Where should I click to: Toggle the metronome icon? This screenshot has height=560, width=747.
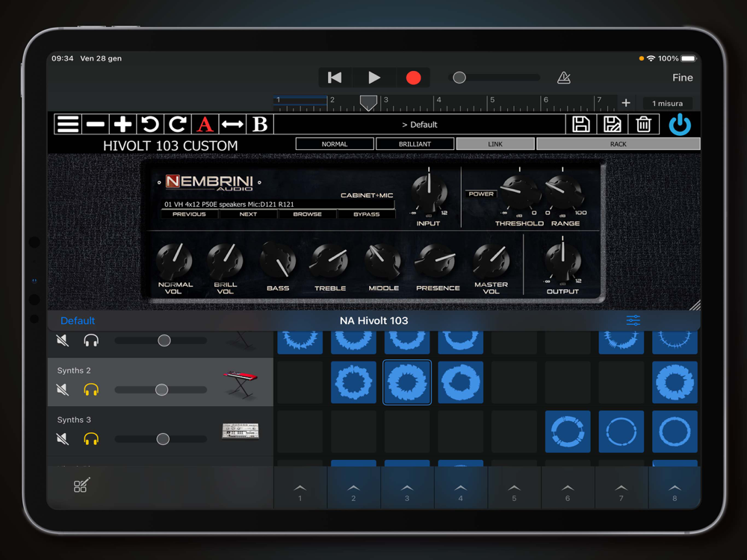[563, 78]
